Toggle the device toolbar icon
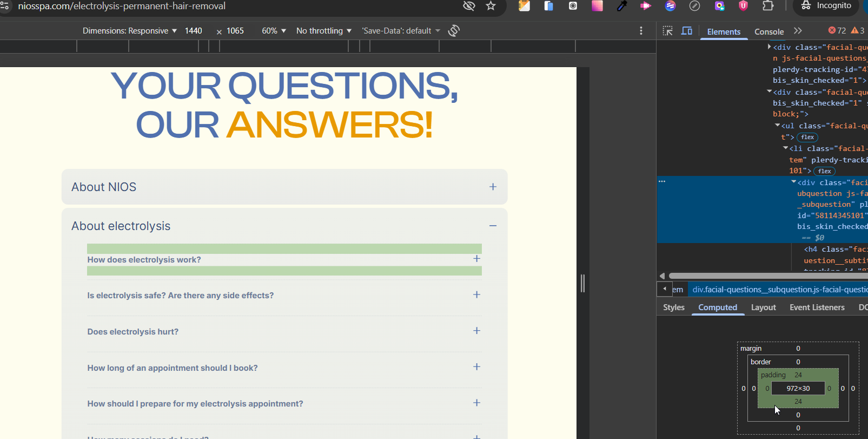This screenshot has height=439, width=868. pos(687,31)
